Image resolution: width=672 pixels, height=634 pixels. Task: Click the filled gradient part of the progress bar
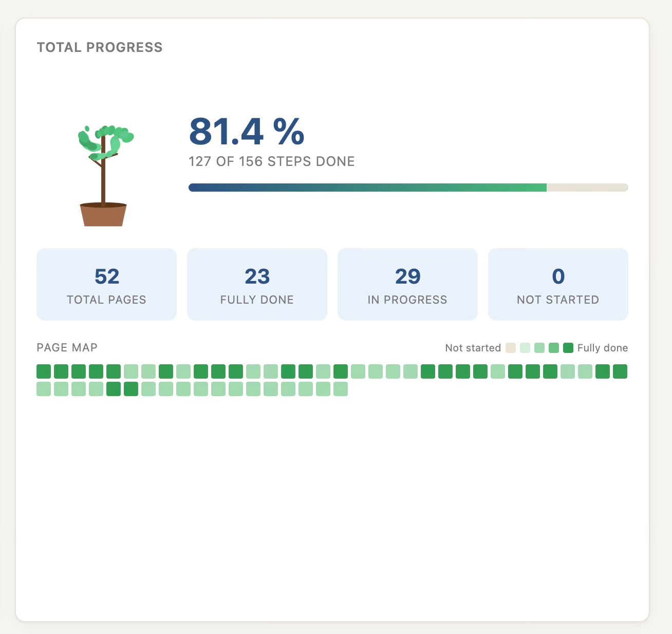[367, 188]
